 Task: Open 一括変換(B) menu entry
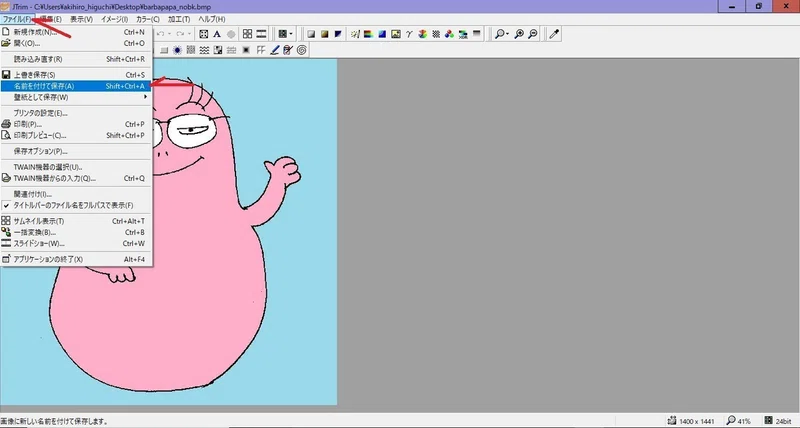(76, 232)
